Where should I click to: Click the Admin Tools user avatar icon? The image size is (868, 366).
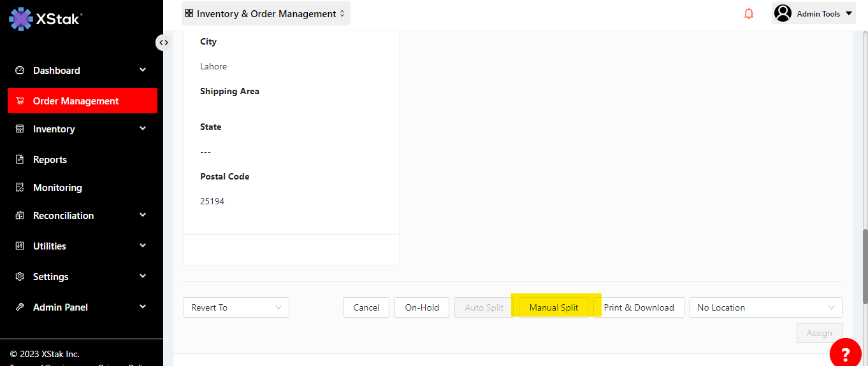(783, 13)
